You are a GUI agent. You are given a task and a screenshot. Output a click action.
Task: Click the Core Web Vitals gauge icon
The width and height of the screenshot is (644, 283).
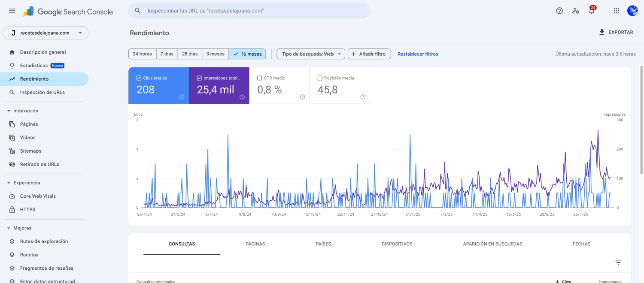click(x=12, y=196)
